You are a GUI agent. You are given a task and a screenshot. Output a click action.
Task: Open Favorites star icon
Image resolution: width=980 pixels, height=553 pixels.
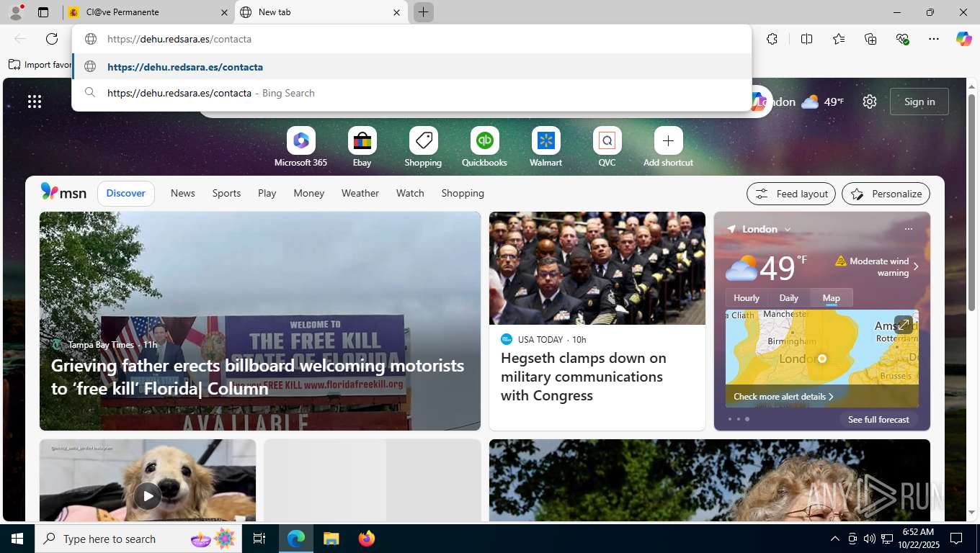point(839,39)
